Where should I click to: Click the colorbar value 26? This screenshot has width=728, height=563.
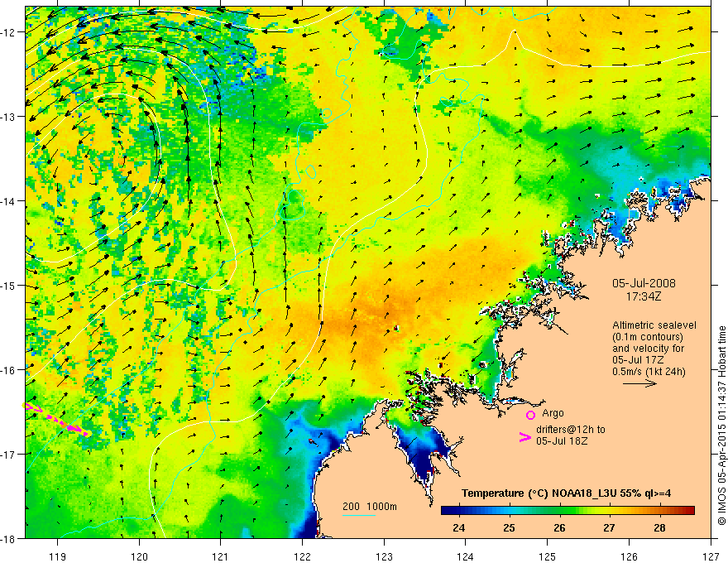pos(559,527)
